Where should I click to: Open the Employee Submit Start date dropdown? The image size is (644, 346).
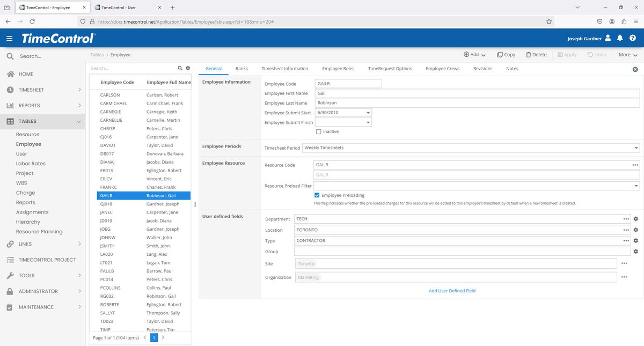point(368,113)
